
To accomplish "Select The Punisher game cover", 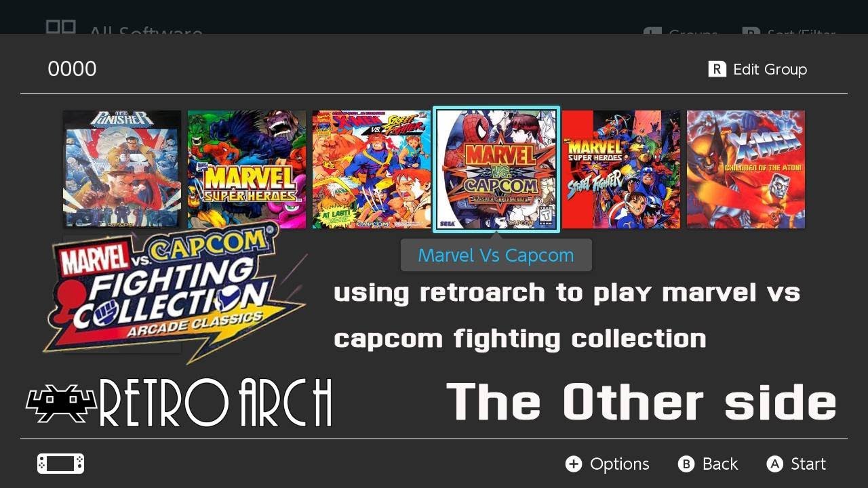I will pos(122,169).
